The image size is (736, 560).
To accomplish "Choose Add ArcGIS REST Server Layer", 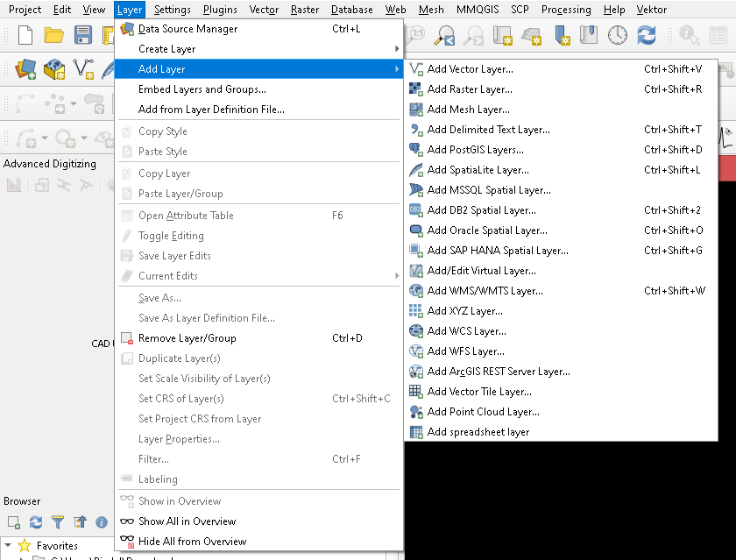I will (x=561, y=372).
